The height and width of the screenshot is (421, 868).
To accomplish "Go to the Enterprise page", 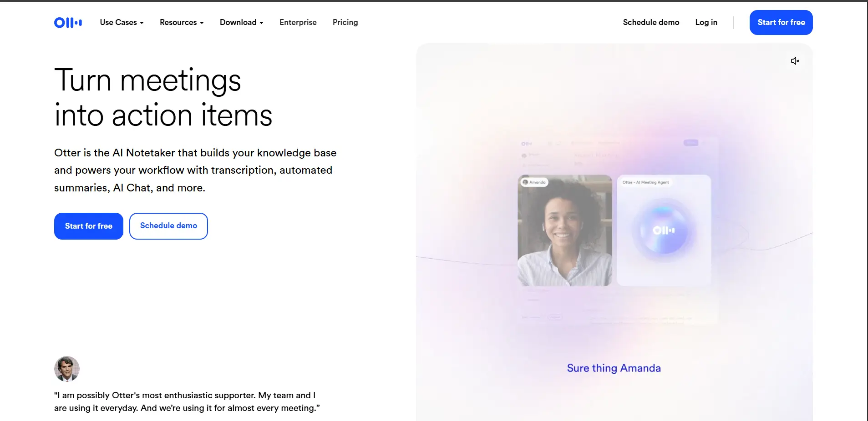I will click(298, 22).
